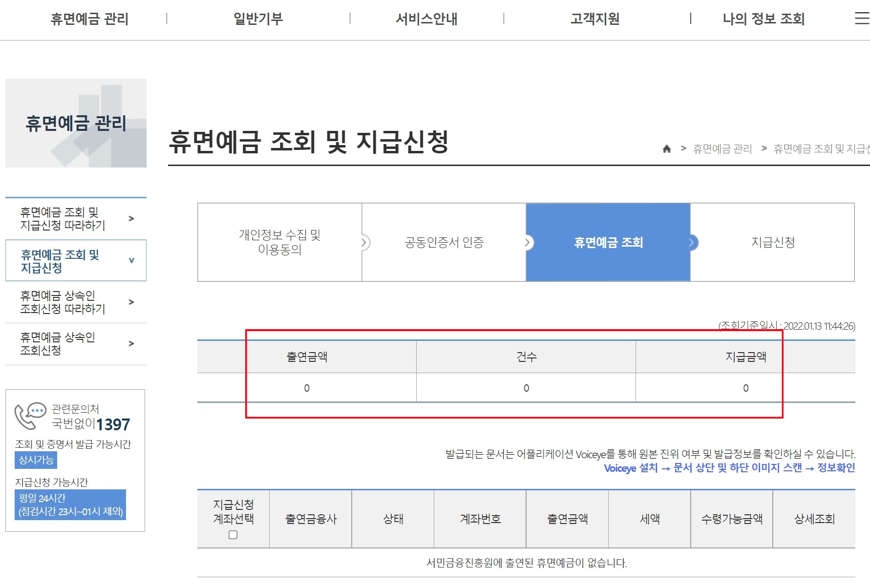Image resolution: width=870 pixels, height=588 pixels.
Task: Expand the 휴면예금 상속인 조회신청 sidebar item
Action: [75, 343]
